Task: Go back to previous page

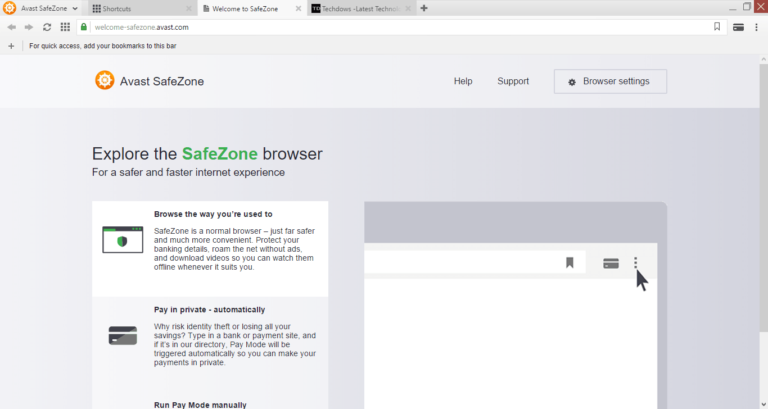Action: pos(12,27)
